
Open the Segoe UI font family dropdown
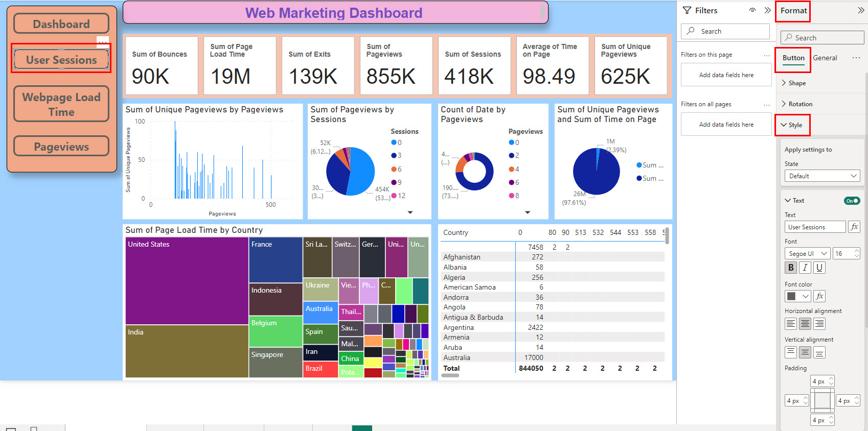click(808, 254)
